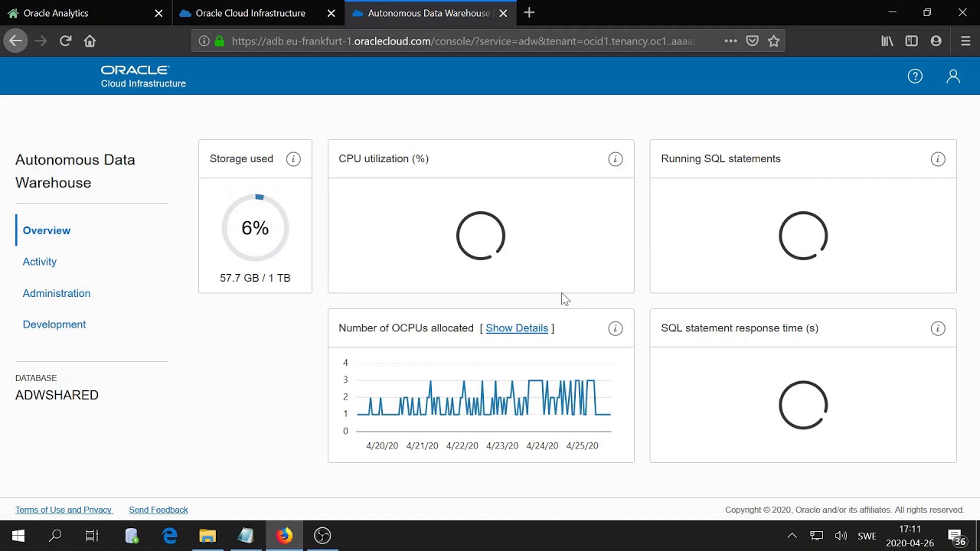This screenshot has height=551, width=980.
Task: Open Task View on the taskbar
Action: (x=92, y=536)
